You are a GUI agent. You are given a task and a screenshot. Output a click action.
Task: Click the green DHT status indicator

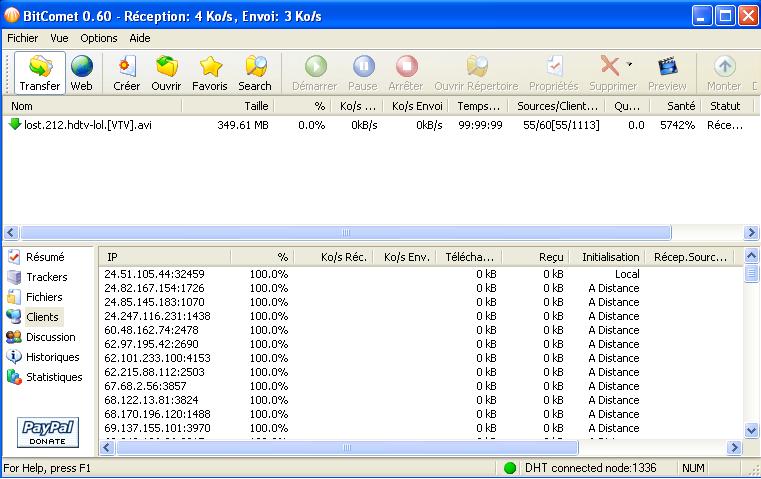(510, 468)
